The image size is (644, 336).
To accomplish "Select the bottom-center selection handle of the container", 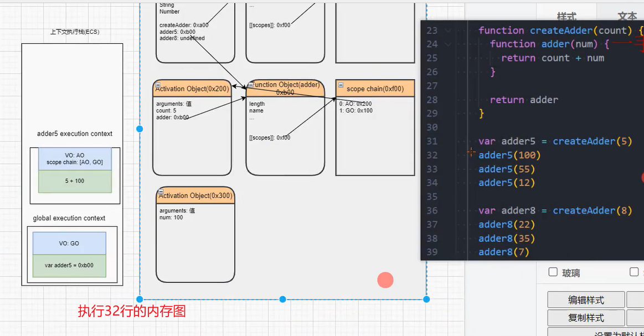I will (282, 299).
